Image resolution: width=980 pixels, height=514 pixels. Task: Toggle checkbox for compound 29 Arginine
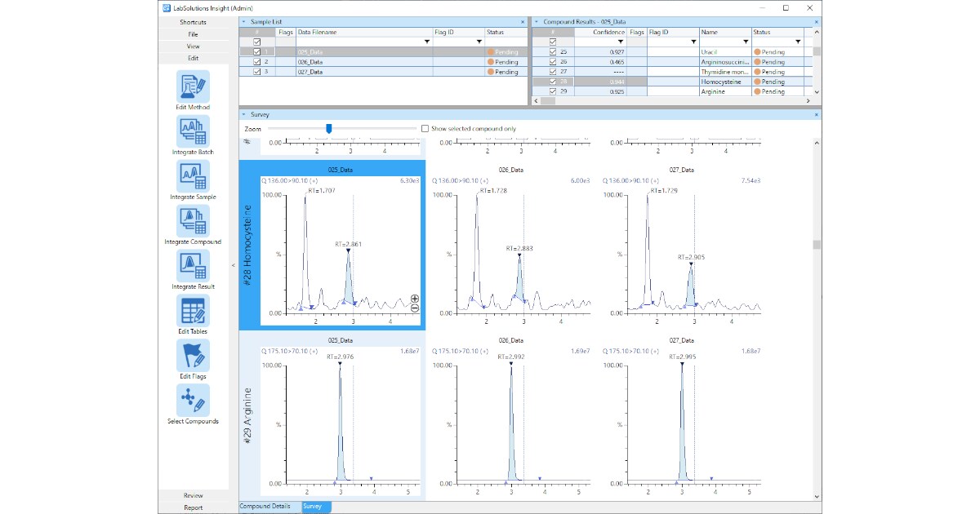pos(553,92)
